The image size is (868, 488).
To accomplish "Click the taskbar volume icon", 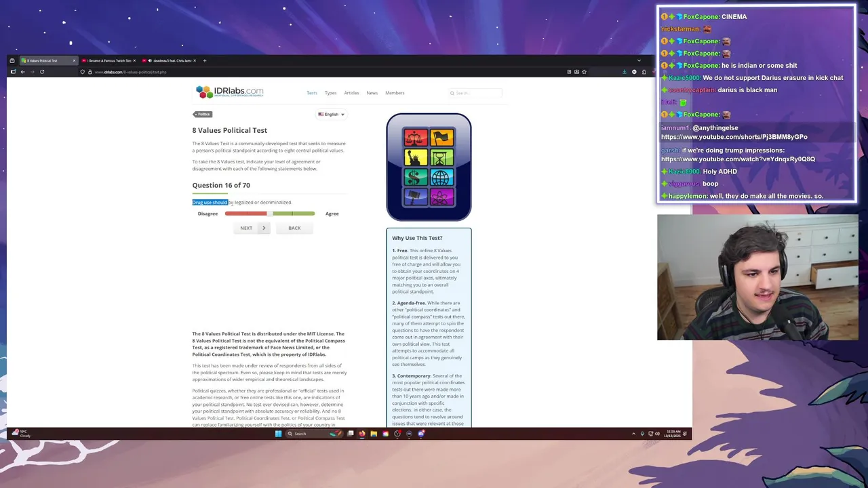I will (657, 434).
